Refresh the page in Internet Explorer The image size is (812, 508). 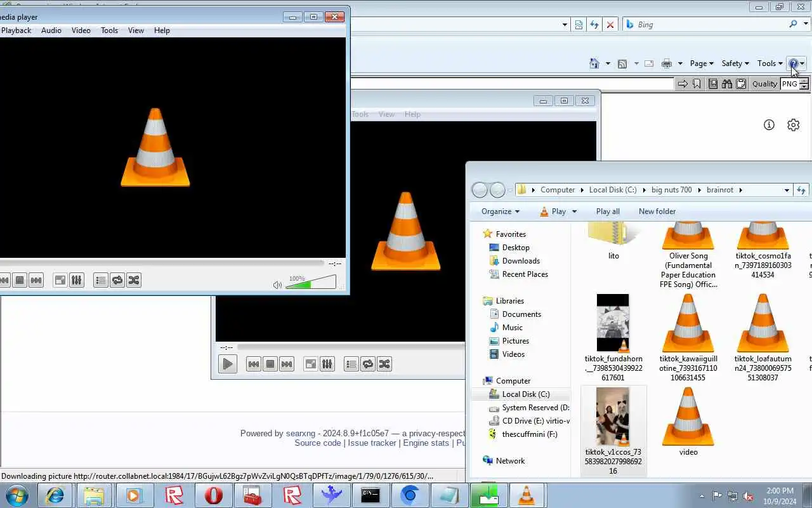coord(594,25)
